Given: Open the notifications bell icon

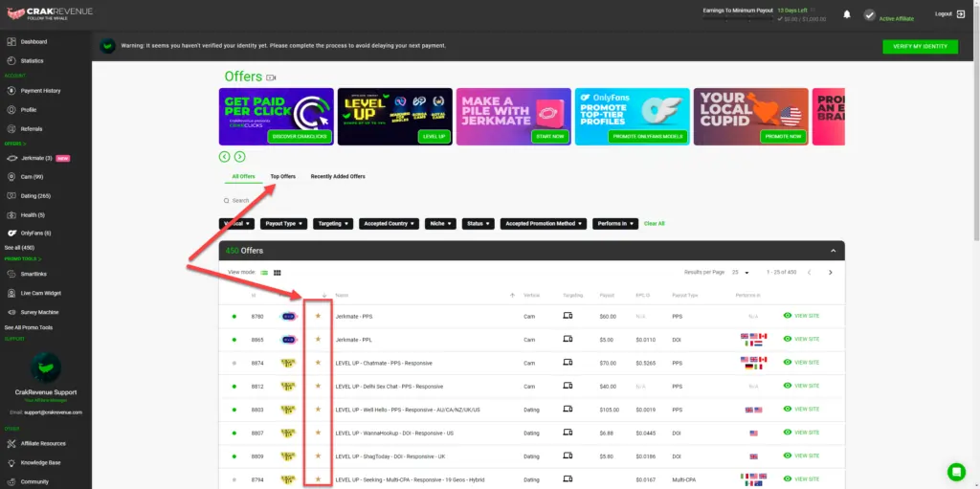Looking at the screenshot, I should 846,14.
